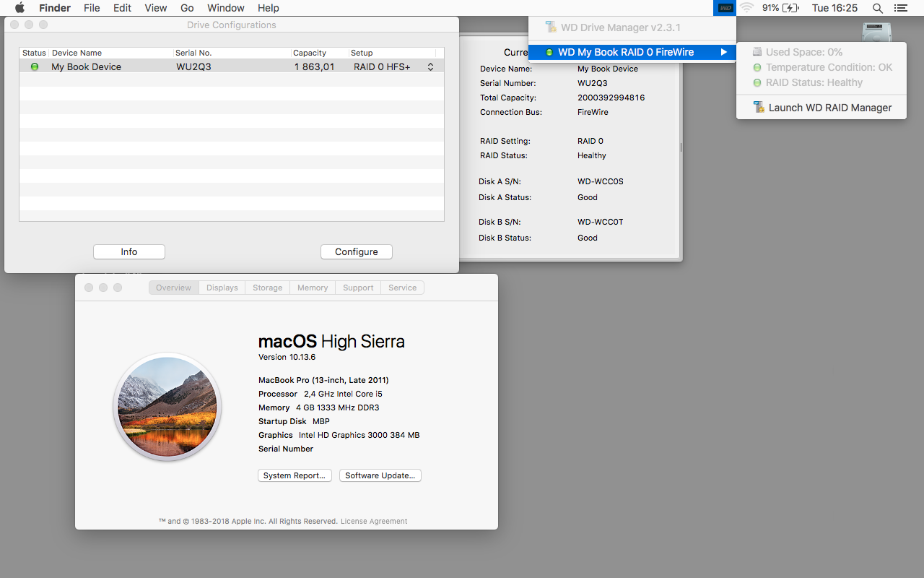Viewport: 924px width, 578px height.
Task: Switch to the Service tab
Action: tap(403, 288)
